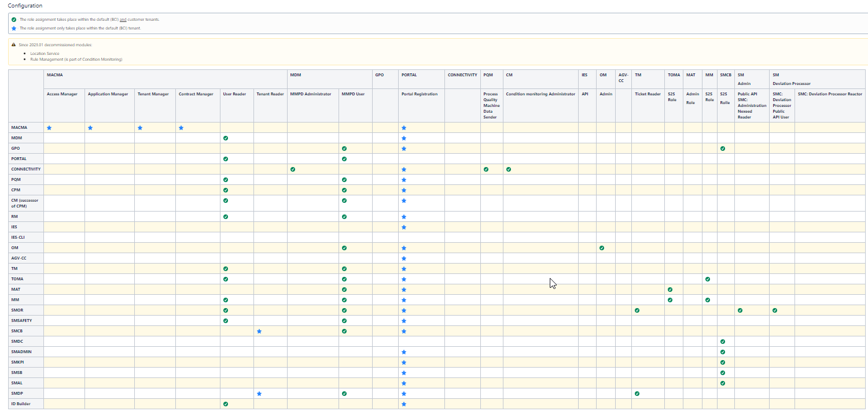Click MAT row TOMA S2S Role check mark
The height and width of the screenshot is (415, 868).
pos(670,289)
